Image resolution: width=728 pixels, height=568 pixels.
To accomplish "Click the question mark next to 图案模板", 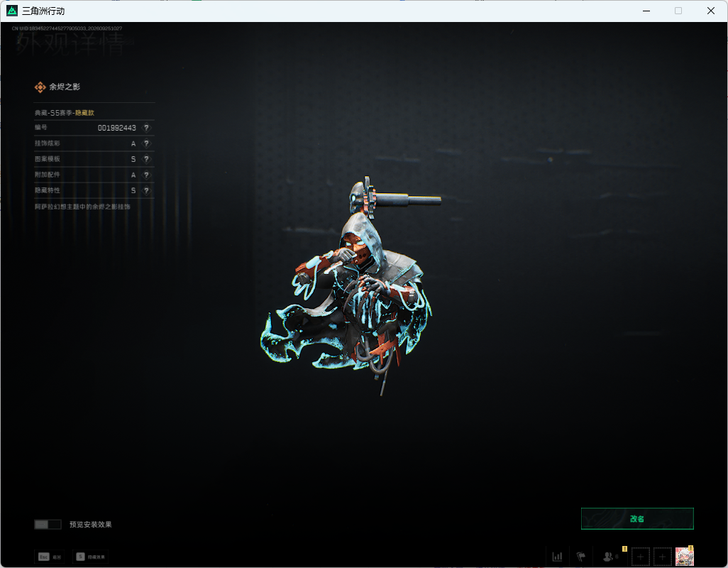I will (146, 159).
